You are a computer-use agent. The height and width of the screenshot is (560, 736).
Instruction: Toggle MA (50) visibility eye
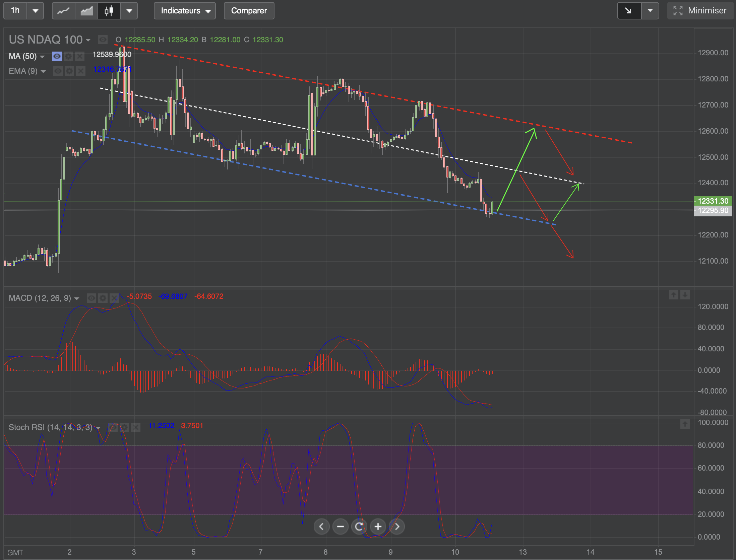[57, 56]
